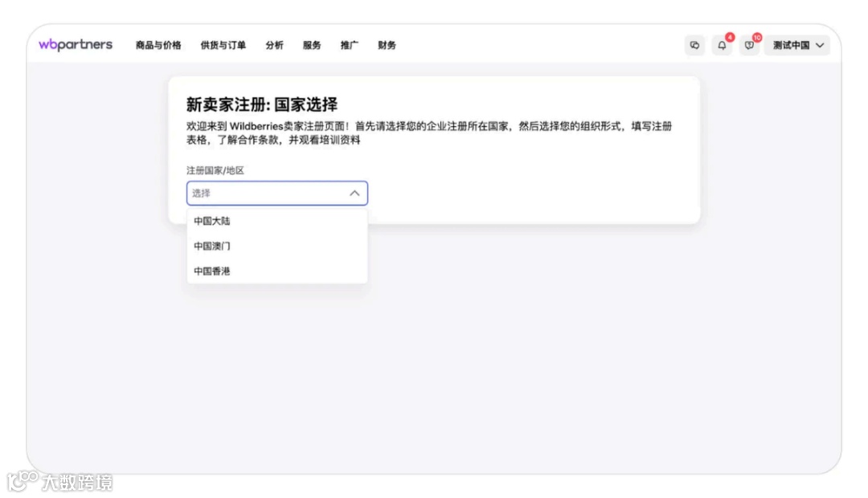
Task: Open the 分析 menu
Action: click(x=274, y=45)
